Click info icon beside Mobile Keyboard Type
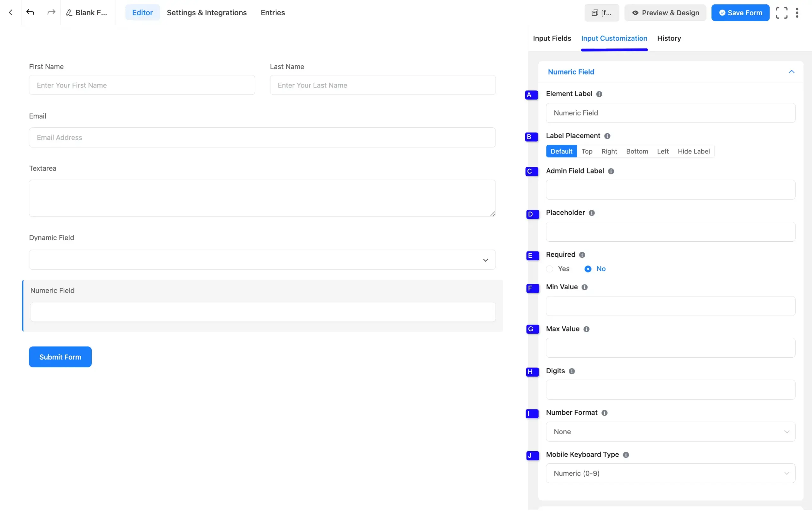The height and width of the screenshot is (515, 812). coord(626,455)
